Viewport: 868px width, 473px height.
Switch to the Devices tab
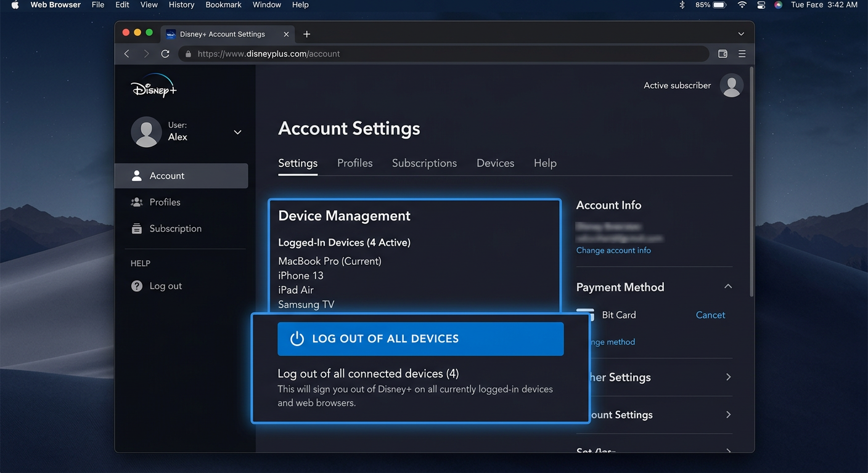(x=495, y=163)
